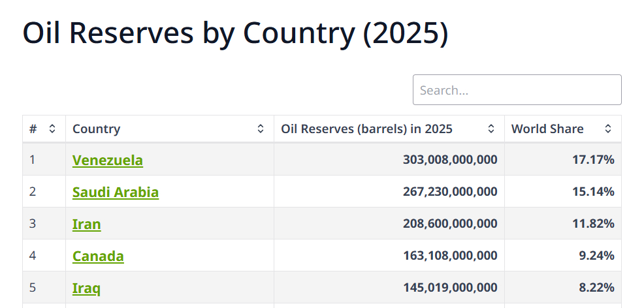Select Iraq's 145,019,000,000 reserves cell

point(450,288)
